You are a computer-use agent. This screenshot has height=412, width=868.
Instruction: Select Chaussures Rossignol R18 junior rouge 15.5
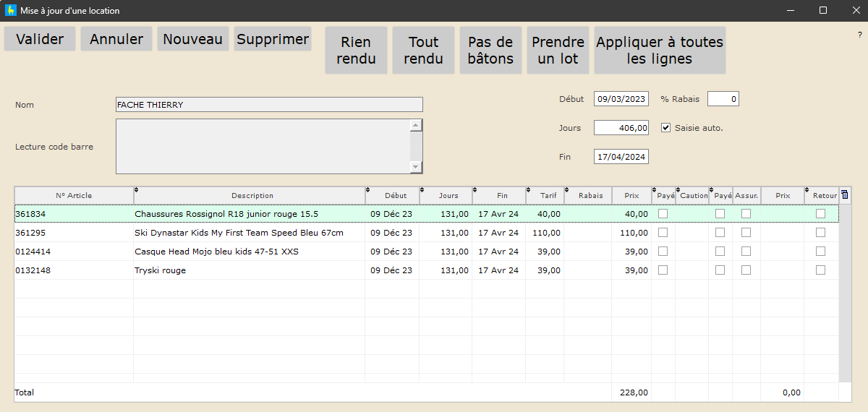pos(226,214)
